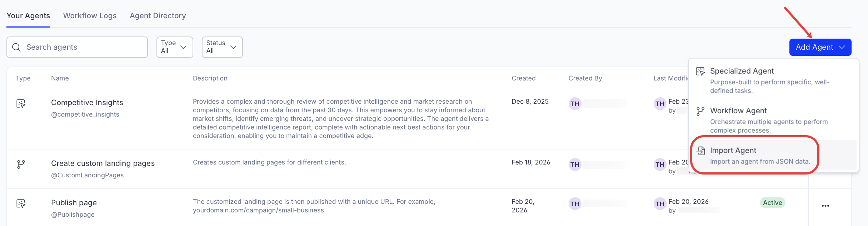Expand the Type filter dropdown

pos(175,47)
